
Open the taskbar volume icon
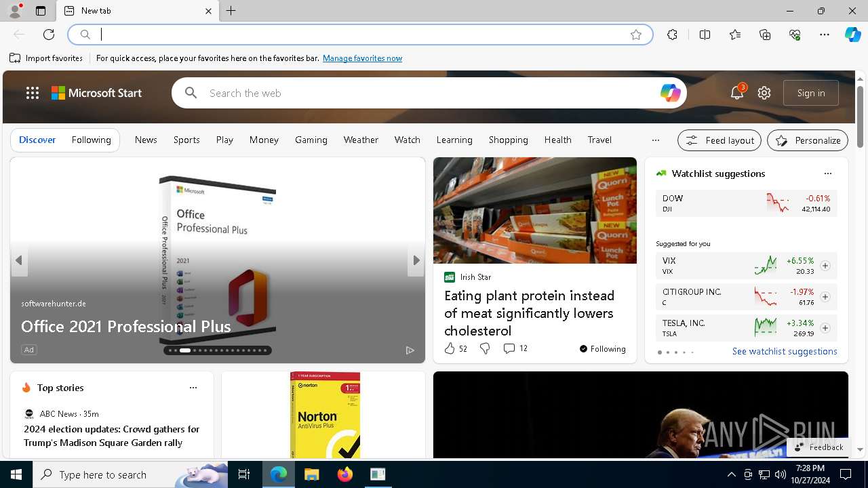click(780, 474)
